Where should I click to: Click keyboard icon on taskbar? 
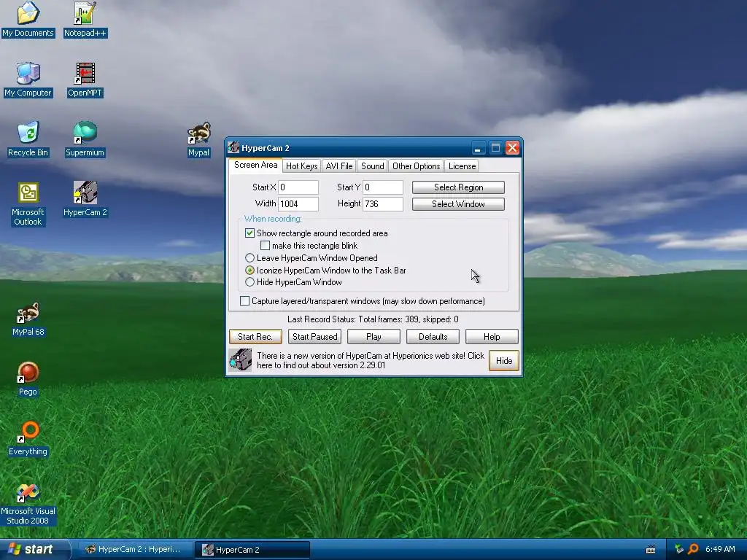650,550
